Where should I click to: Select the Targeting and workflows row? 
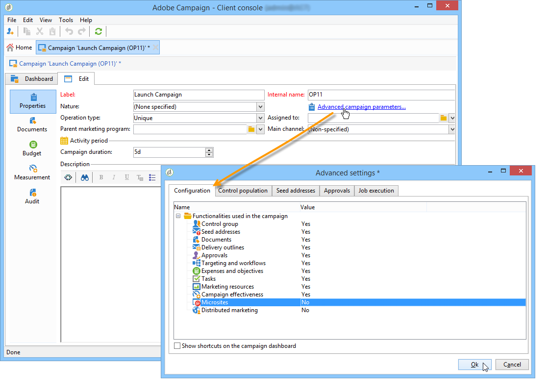tap(349, 263)
